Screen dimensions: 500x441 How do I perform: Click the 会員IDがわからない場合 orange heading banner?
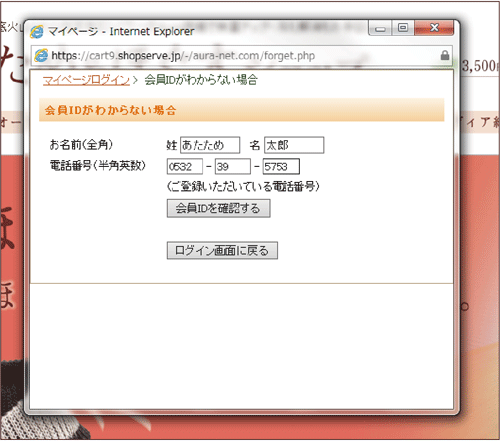coord(242,110)
